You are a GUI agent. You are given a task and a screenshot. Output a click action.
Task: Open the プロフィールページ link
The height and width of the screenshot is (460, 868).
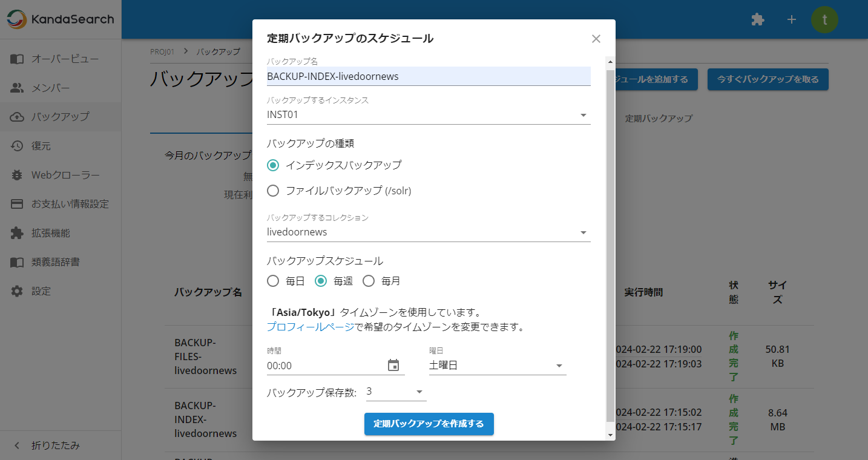(311, 327)
